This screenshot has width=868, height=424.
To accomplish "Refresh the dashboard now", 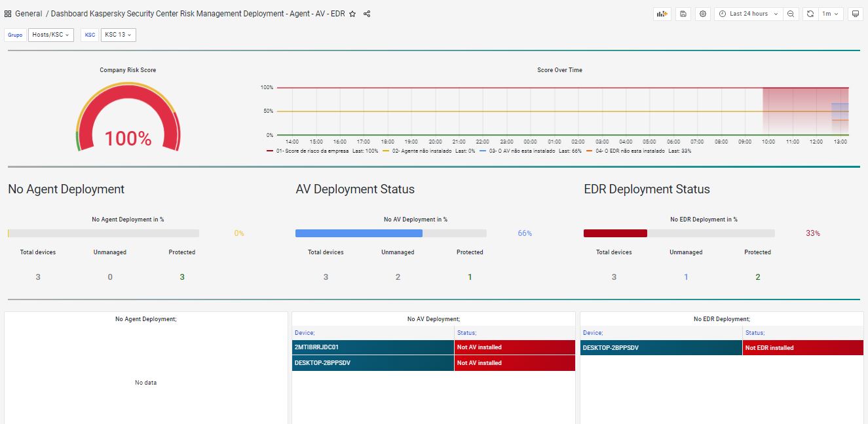I will pyautogui.click(x=810, y=14).
